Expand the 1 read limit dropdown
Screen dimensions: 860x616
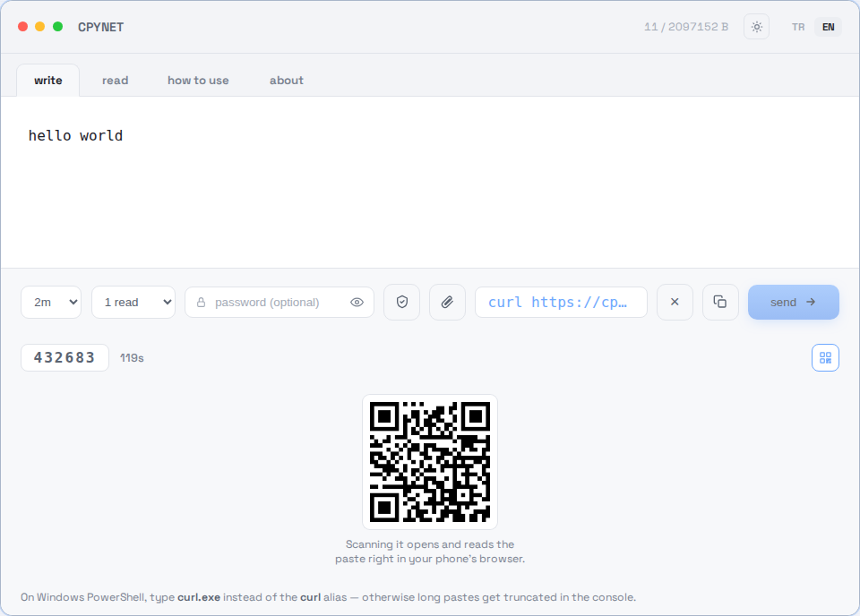click(133, 302)
